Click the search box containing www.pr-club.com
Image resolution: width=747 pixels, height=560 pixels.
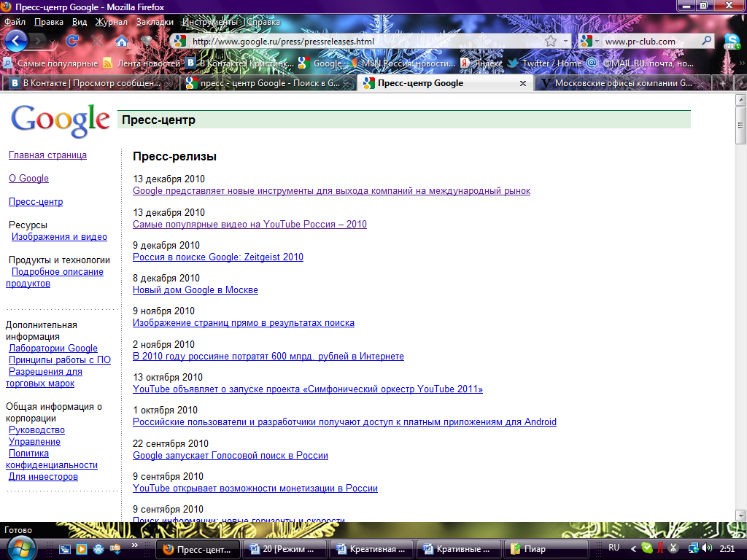(x=651, y=42)
